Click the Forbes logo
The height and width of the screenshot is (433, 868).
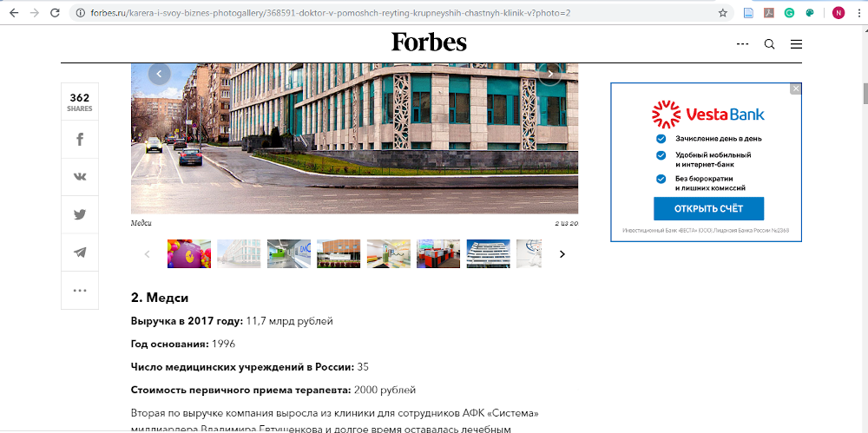point(429,42)
